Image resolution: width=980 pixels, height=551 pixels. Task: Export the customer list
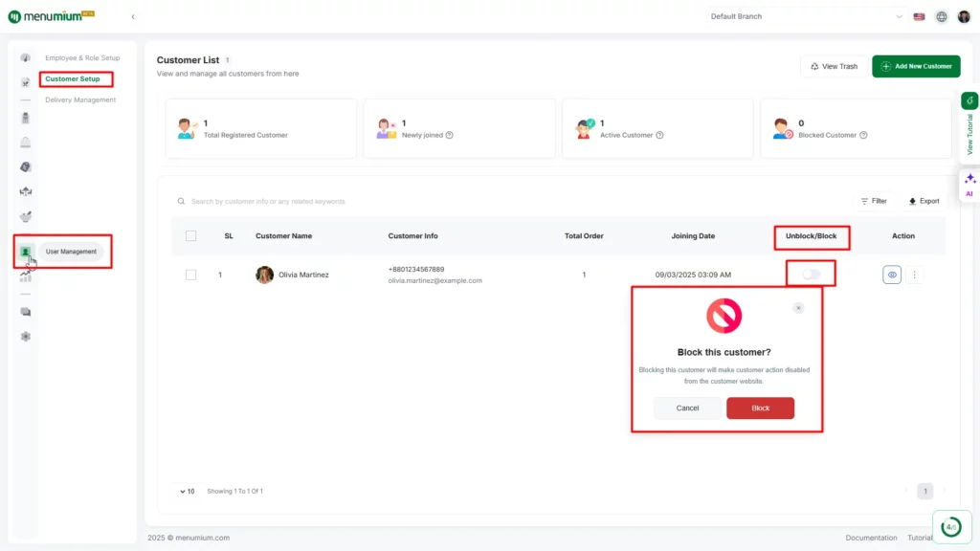pos(924,201)
